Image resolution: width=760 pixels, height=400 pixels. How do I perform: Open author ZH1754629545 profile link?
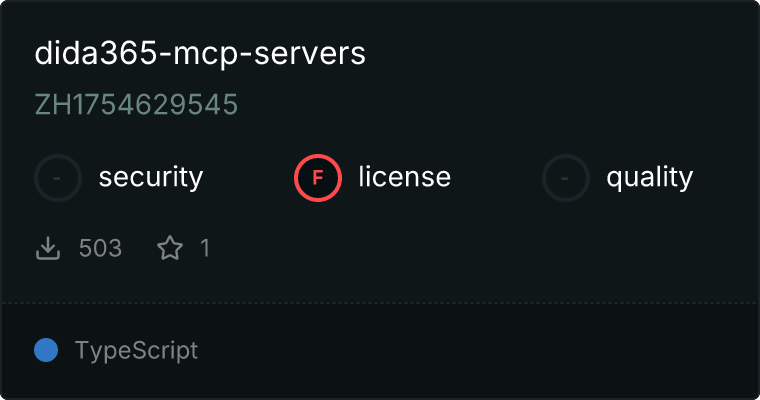click(x=136, y=104)
